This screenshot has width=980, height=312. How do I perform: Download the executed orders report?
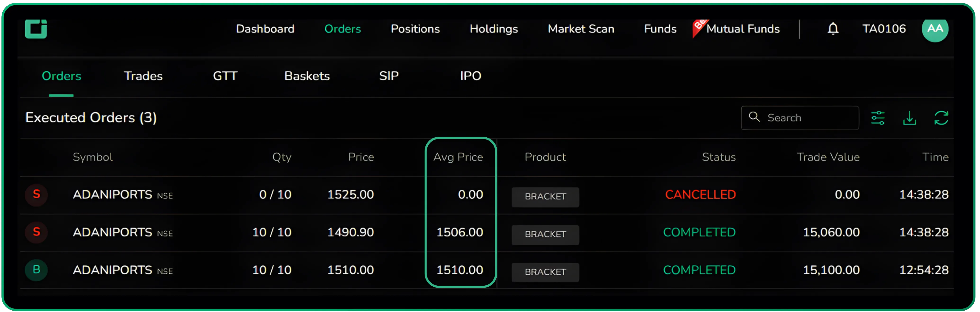click(x=910, y=118)
